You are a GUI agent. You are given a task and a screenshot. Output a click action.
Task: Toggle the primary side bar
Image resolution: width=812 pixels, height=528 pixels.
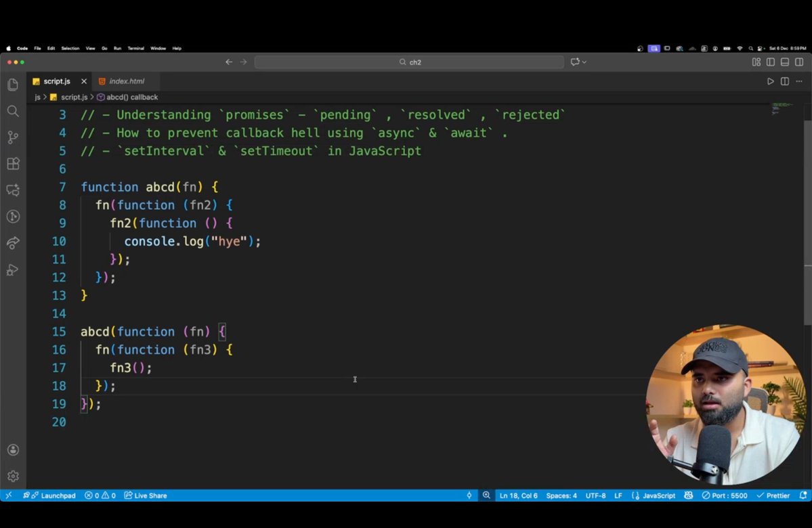click(x=771, y=62)
